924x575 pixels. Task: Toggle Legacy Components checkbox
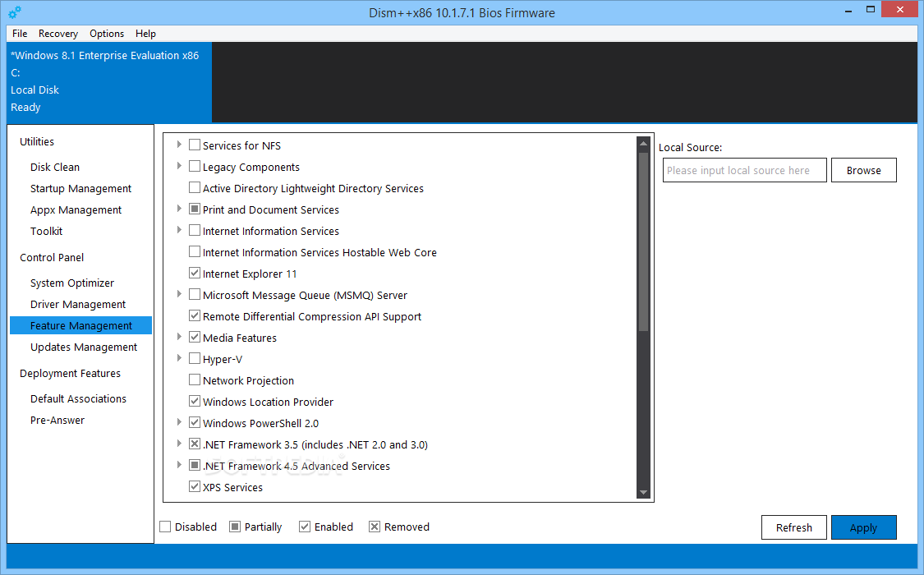pos(195,166)
